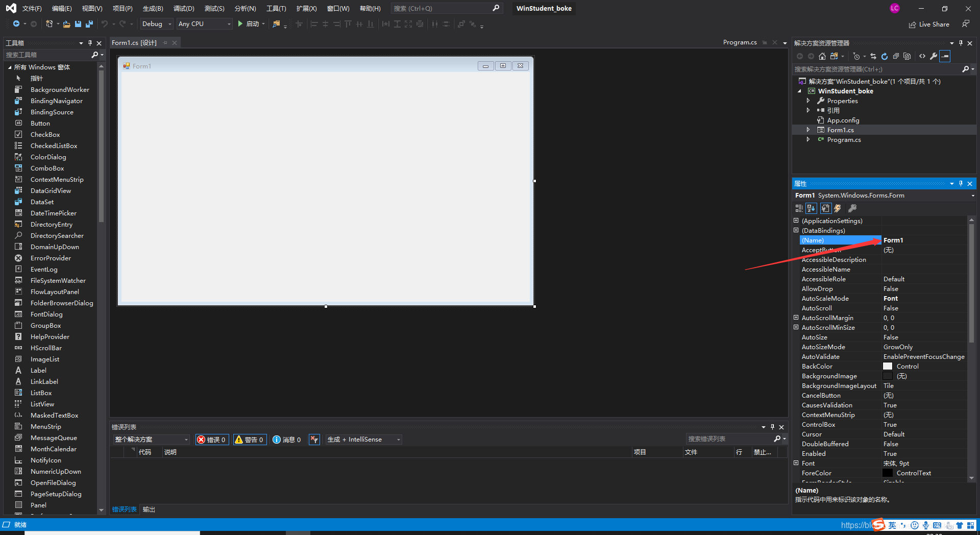The height and width of the screenshot is (535, 980).
Task: Click the Navigate Backward arrow in main toolbar
Action: point(16,24)
